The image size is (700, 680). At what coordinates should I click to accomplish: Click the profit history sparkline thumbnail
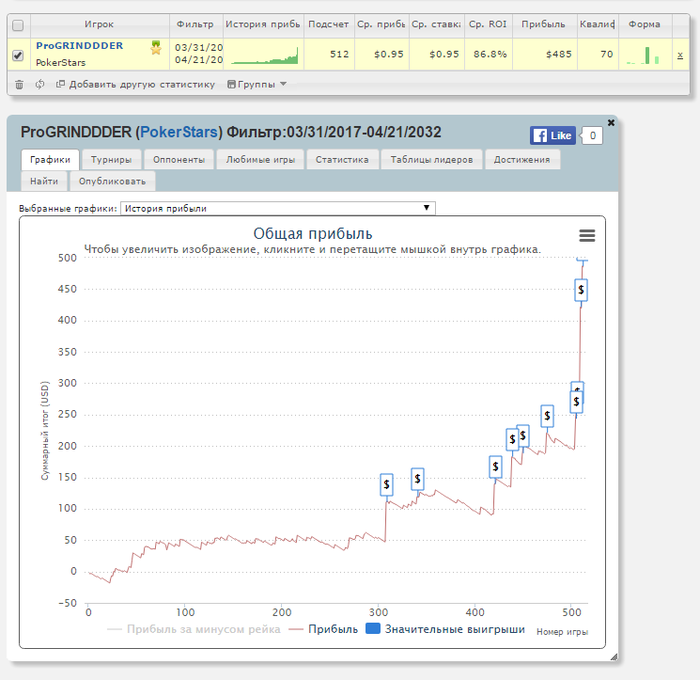[x=264, y=55]
